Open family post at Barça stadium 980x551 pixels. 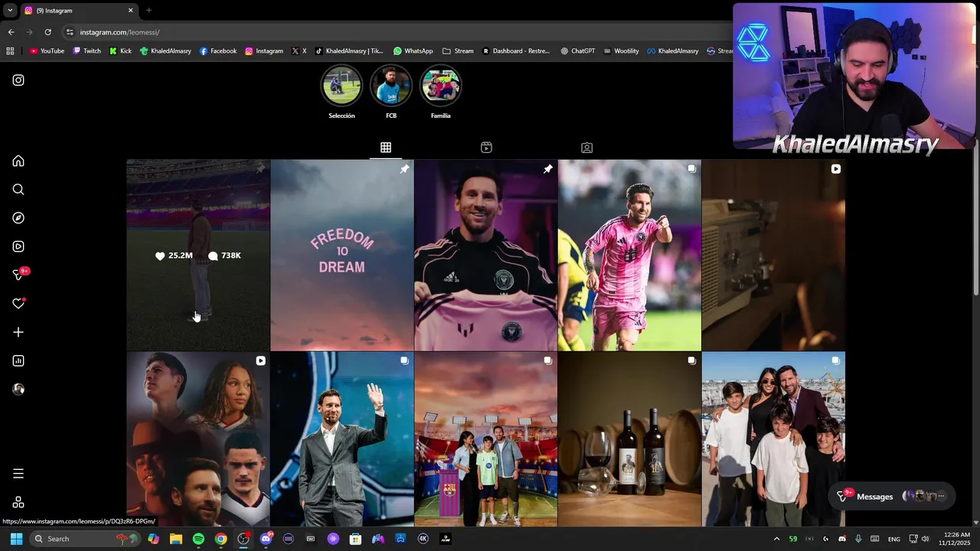pyautogui.click(x=486, y=439)
